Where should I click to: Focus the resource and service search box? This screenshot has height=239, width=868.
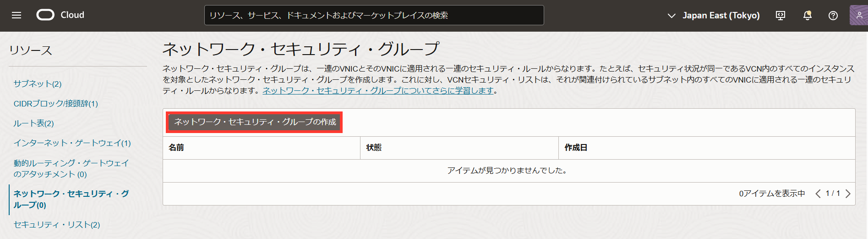coord(374,15)
